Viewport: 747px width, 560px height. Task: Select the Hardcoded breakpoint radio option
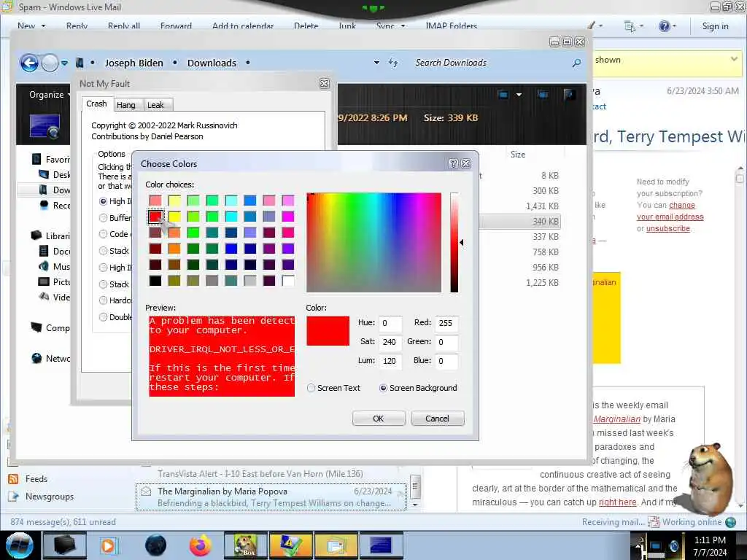[103, 300]
